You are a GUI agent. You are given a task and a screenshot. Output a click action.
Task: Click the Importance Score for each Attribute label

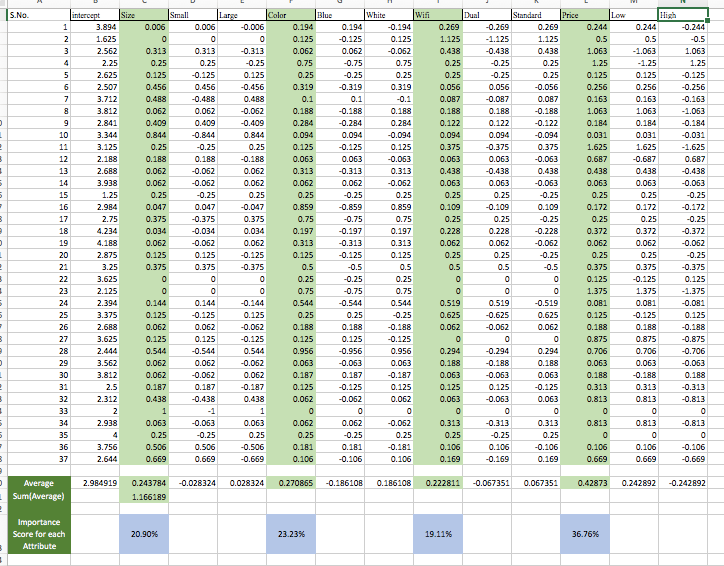coord(39,534)
